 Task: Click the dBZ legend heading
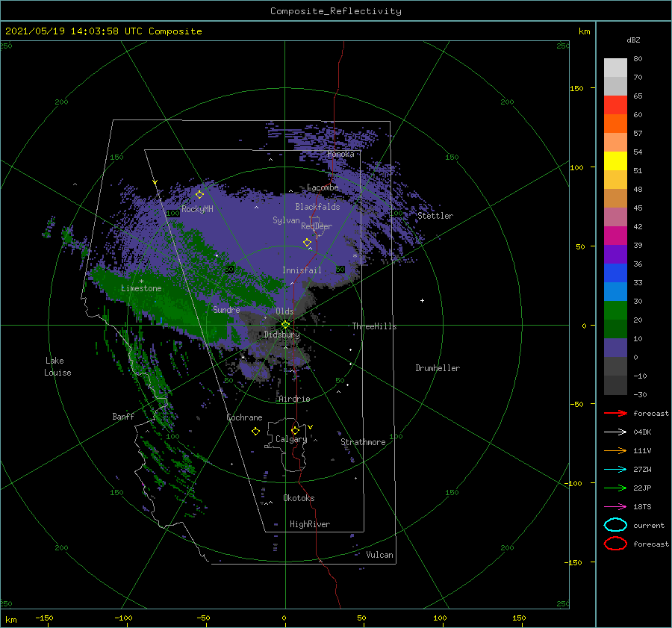point(633,40)
